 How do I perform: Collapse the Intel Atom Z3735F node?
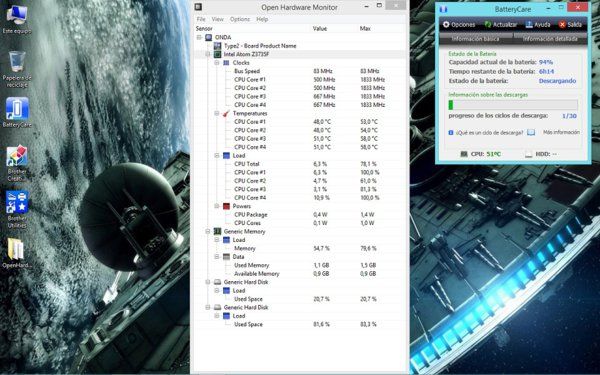coord(208,54)
